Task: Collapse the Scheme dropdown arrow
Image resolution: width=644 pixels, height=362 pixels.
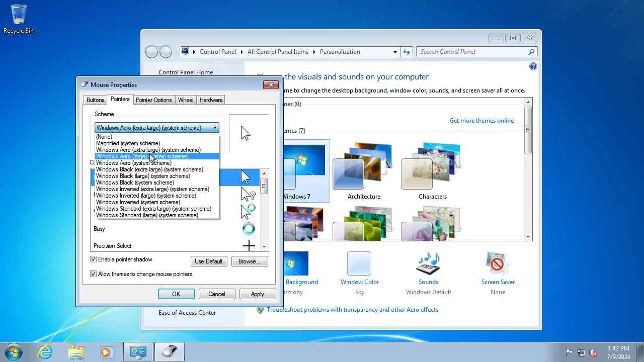Action: [215, 128]
